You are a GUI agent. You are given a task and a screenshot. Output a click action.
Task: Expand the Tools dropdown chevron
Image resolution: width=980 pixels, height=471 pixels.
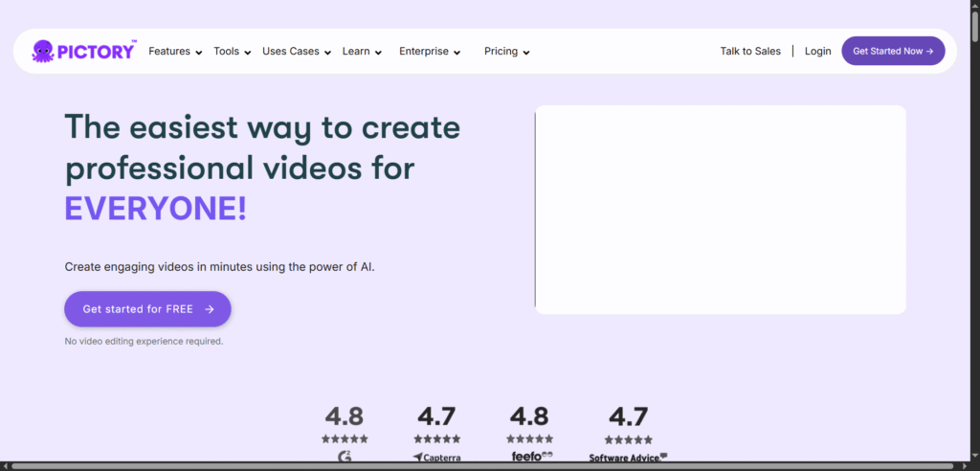[x=248, y=53]
